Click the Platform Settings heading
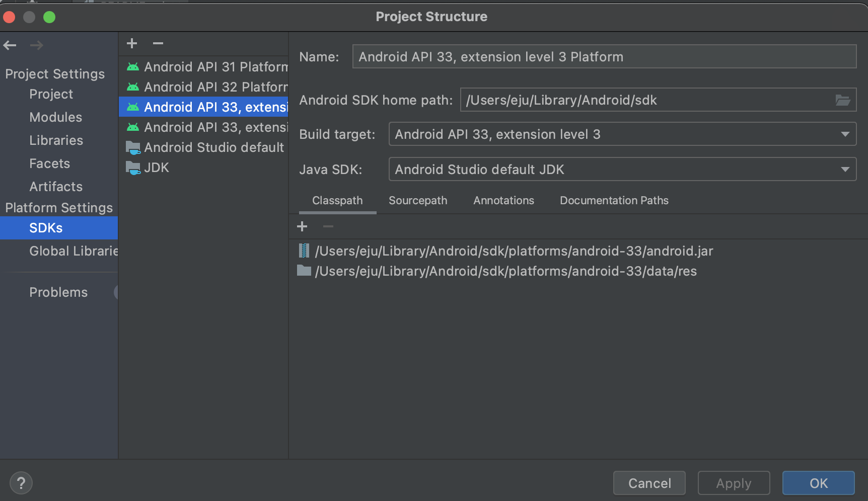This screenshot has width=868, height=501. pos(59,208)
